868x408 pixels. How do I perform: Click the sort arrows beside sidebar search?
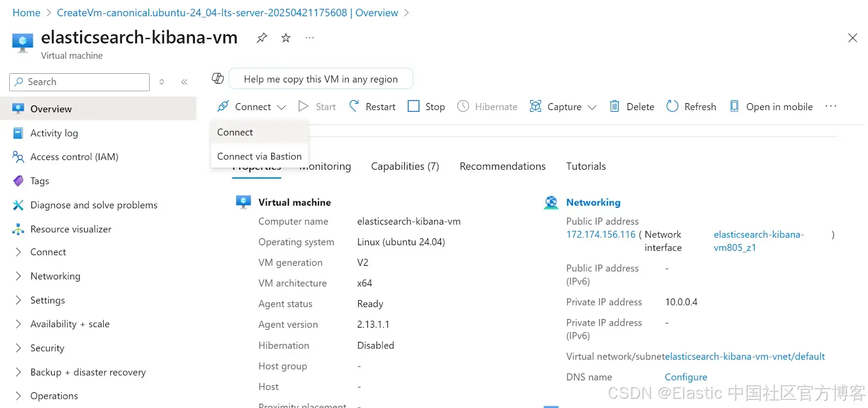pyautogui.click(x=162, y=82)
